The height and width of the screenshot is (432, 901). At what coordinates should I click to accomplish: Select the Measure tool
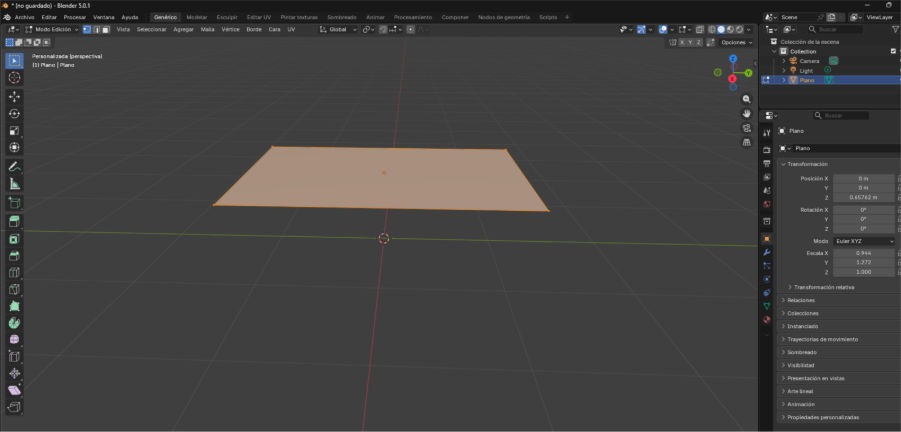point(14,184)
